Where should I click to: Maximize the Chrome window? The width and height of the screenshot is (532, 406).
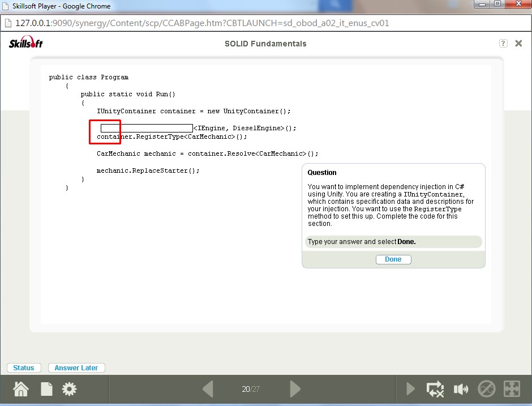497,4
